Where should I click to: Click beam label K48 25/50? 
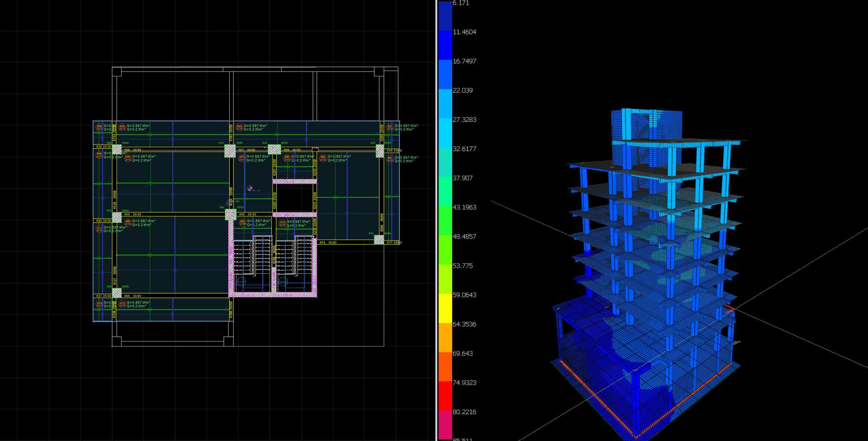point(133,215)
